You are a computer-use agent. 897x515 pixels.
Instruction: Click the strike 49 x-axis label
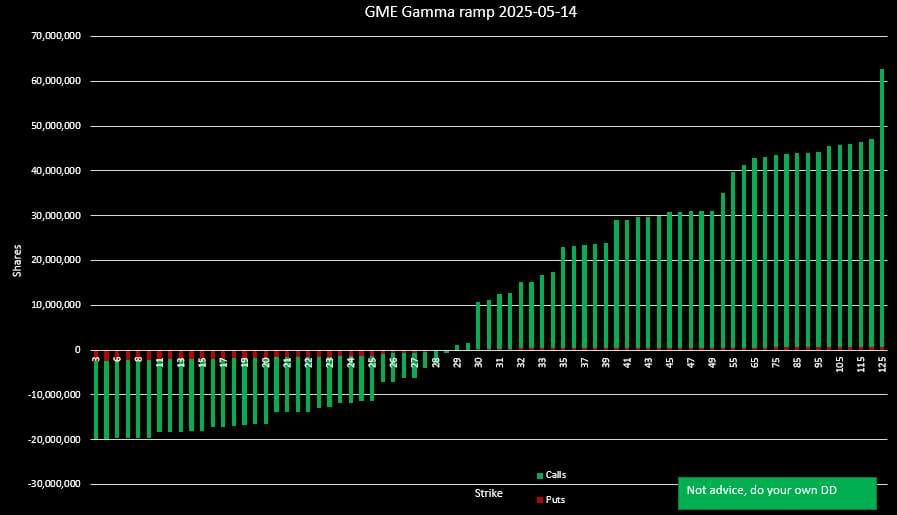click(712, 363)
